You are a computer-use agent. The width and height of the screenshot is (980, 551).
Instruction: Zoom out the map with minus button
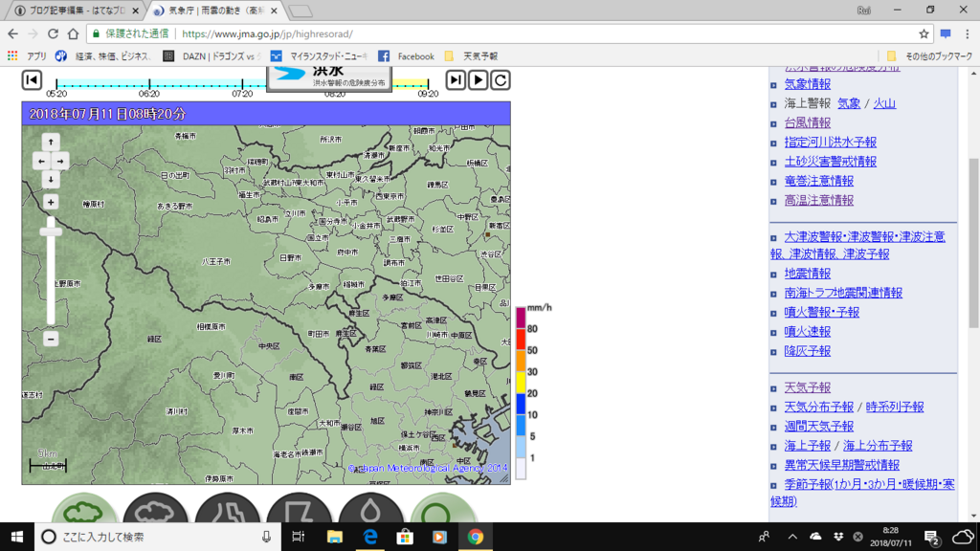coord(51,339)
